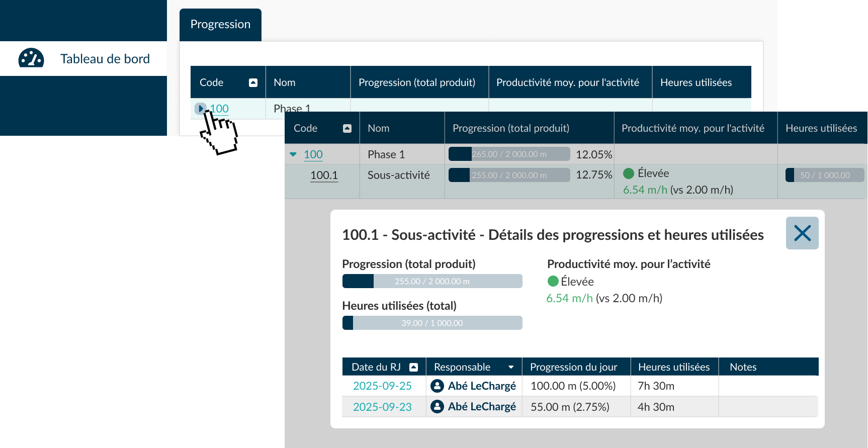Screen dimensions: 868x448
Task: Click the dialog progress bar 255.00 / 2 000.00 m
Action: pyautogui.click(x=432, y=281)
